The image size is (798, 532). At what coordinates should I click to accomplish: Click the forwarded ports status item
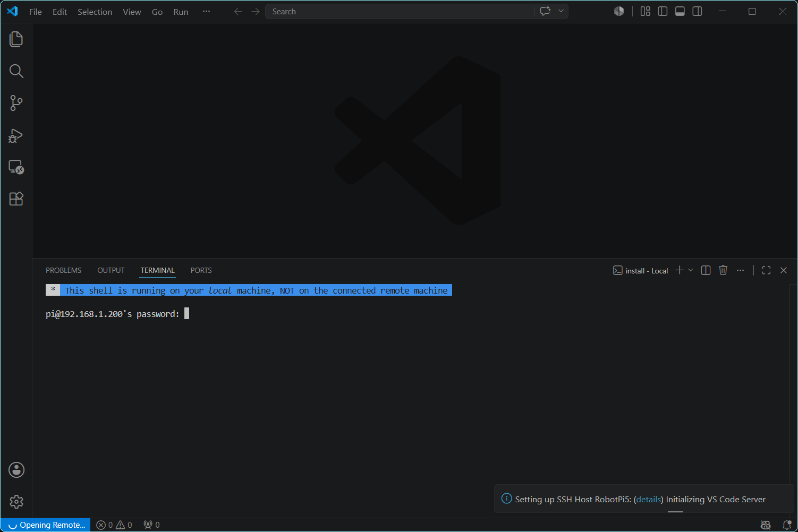(152, 525)
